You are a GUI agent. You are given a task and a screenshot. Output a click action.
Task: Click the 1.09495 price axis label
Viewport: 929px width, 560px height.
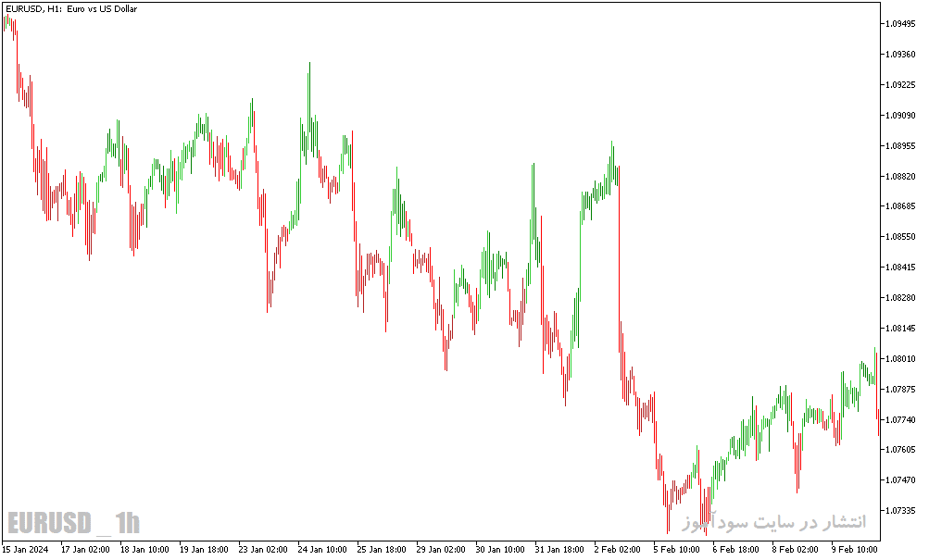click(900, 24)
